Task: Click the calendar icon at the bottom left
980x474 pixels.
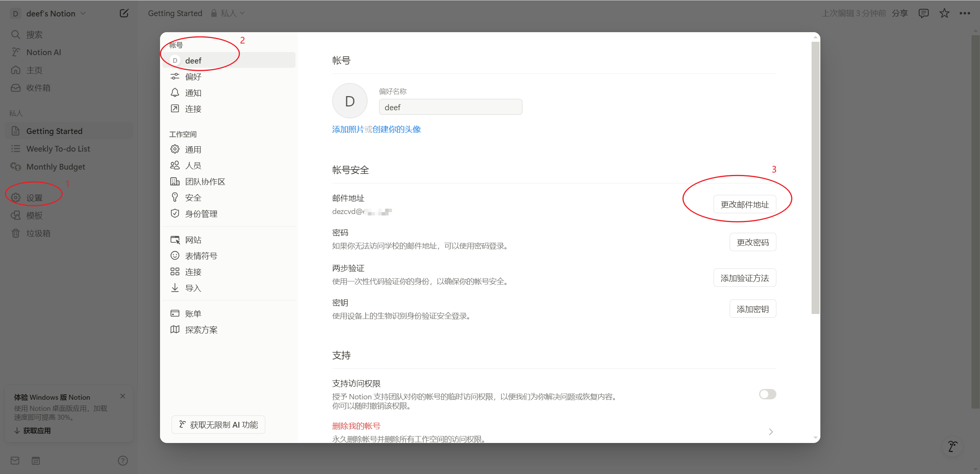Action: coord(36,461)
